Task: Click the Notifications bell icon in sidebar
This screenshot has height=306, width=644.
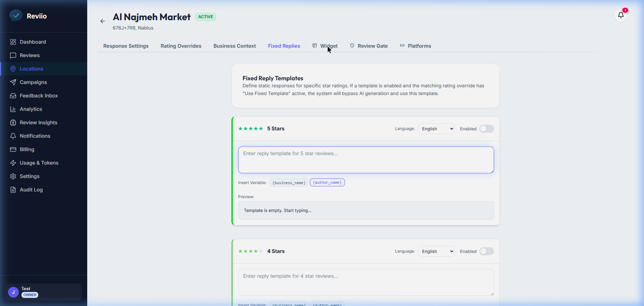Action: 13,136
